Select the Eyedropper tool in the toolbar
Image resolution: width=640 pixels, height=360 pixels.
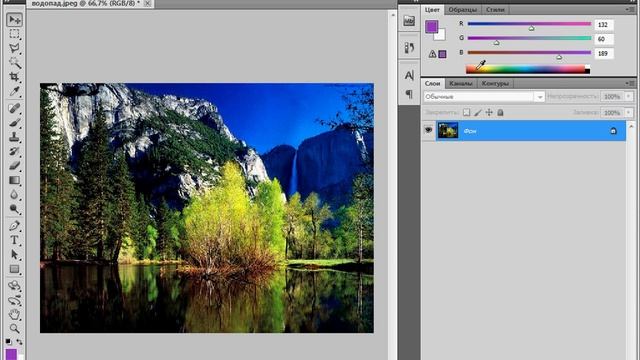14,91
